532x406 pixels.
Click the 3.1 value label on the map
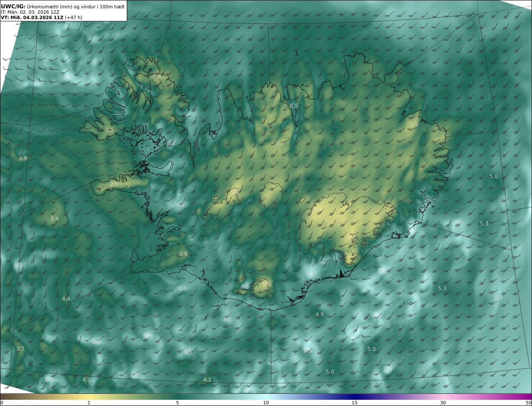[109, 130]
